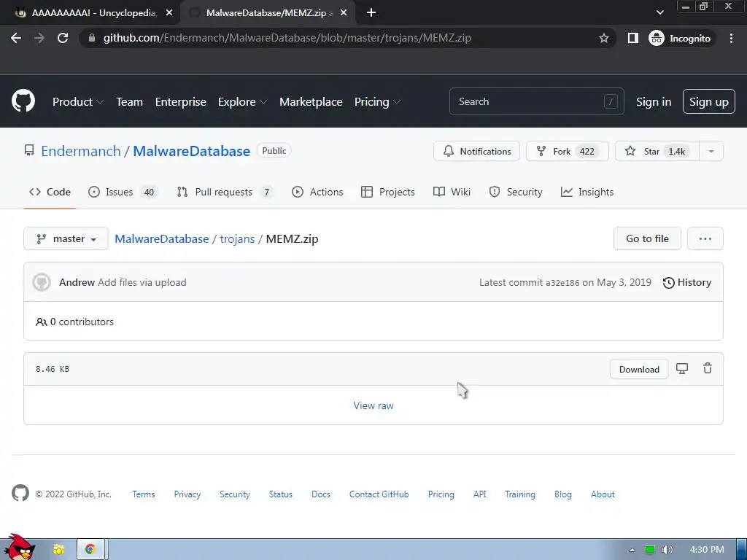This screenshot has height=560, width=747.
Task: Open the MalwareDatabase repository title link
Action: point(192,151)
